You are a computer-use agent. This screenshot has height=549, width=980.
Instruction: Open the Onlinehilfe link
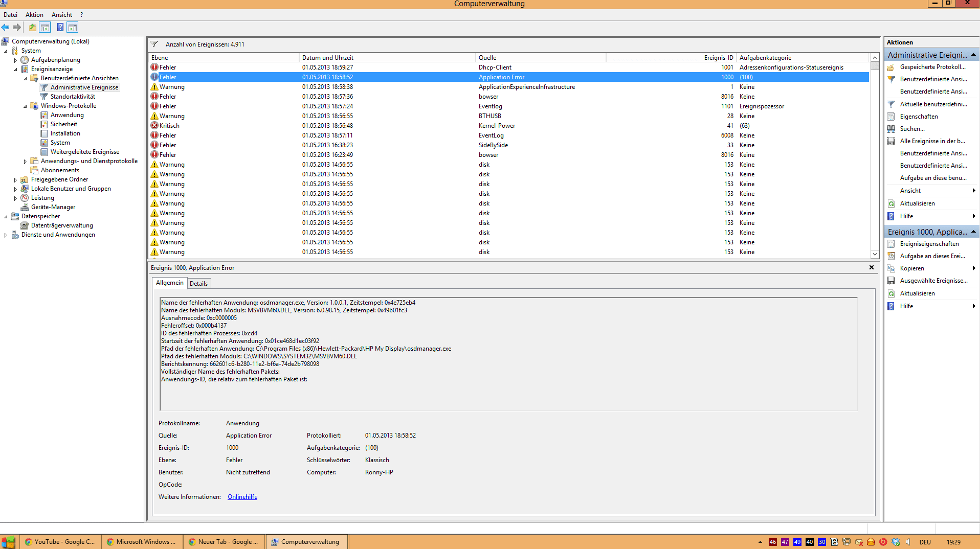[242, 497]
